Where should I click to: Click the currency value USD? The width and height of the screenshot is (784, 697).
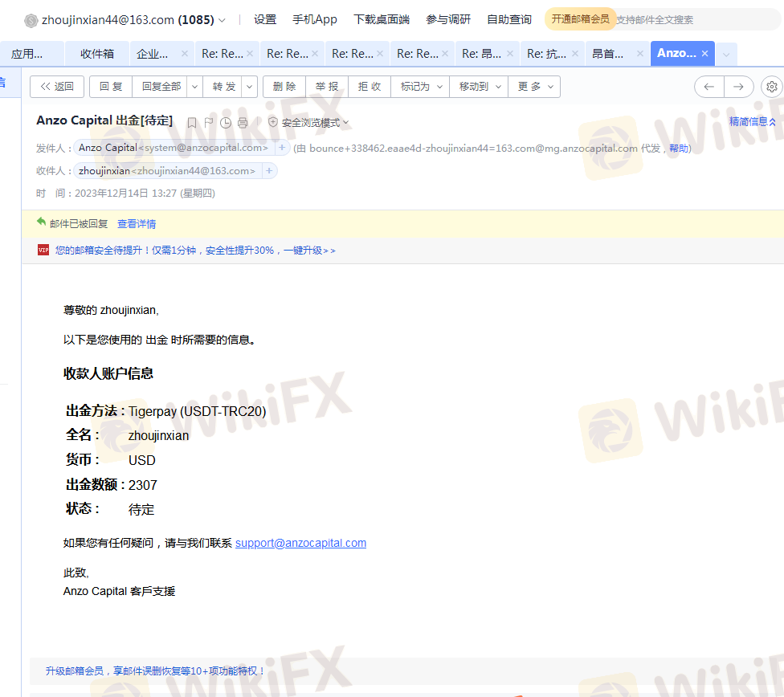pos(142,460)
